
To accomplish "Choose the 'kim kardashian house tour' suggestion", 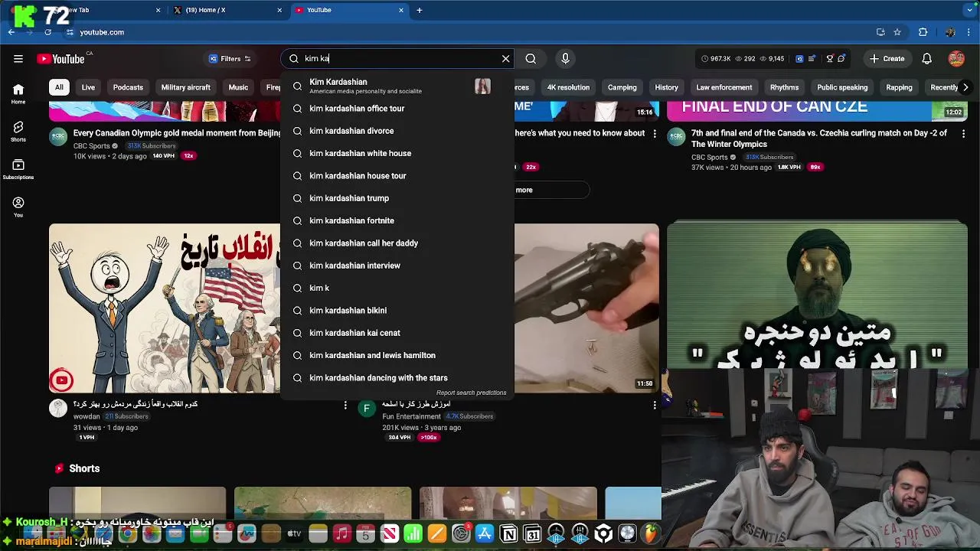I will click(397, 176).
